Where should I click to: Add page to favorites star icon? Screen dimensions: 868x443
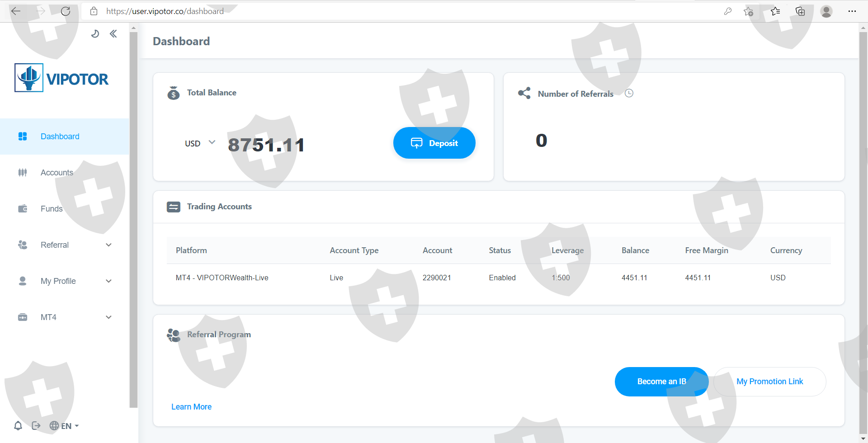coord(748,11)
